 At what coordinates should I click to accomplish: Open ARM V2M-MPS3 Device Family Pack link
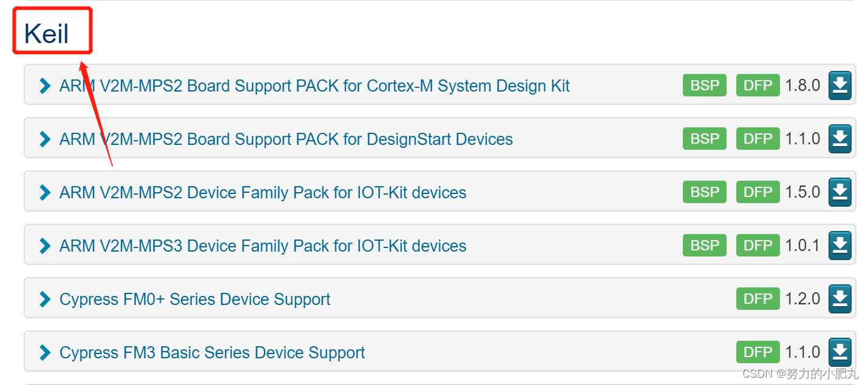(x=263, y=246)
